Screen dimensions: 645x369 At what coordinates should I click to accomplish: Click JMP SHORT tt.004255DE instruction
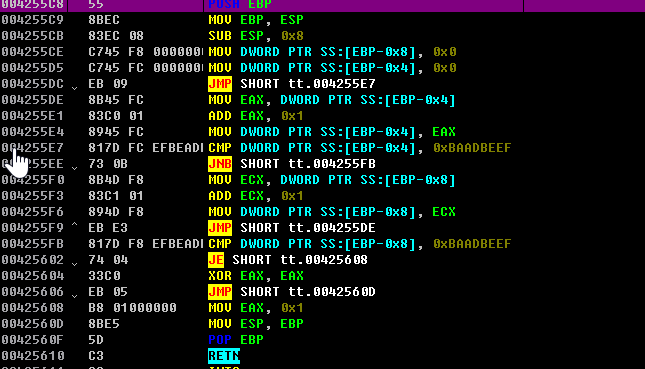[x=292, y=228]
